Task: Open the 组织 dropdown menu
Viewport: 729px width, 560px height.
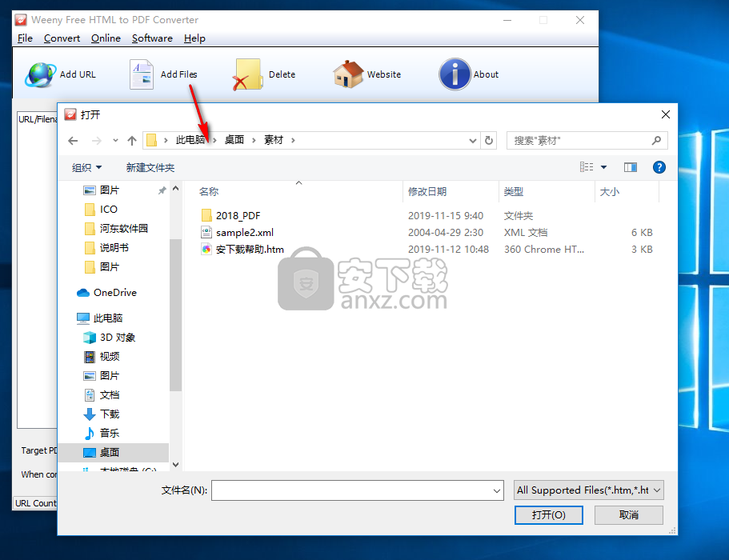Action: [87, 167]
